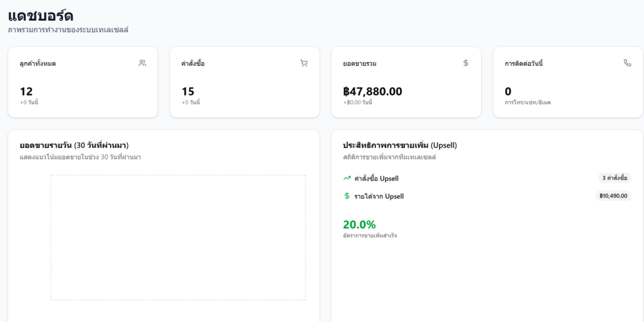This screenshot has width=644, height=322.
Task: Select the total customers value 12
Action: [26, 91]
